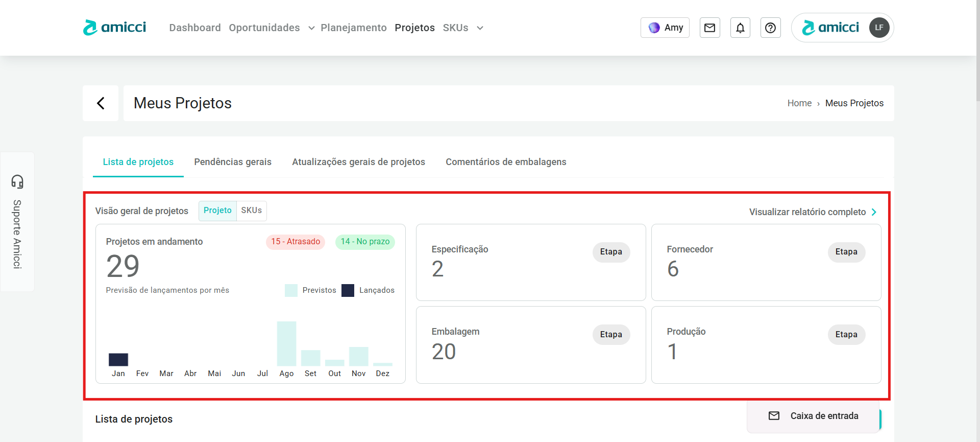Open the Suporte Amicci headset icon
The height and width of the screenshot is (442, 980).
(x=17, y=181)
